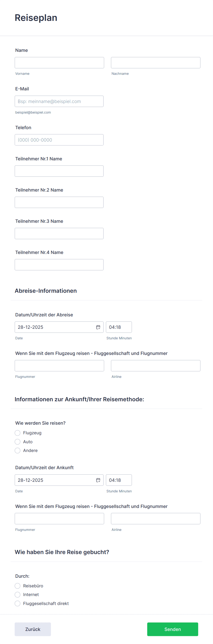Click the departure date field 28-12-2025
The image size is (213, 644).
click(x=50, y=327)
